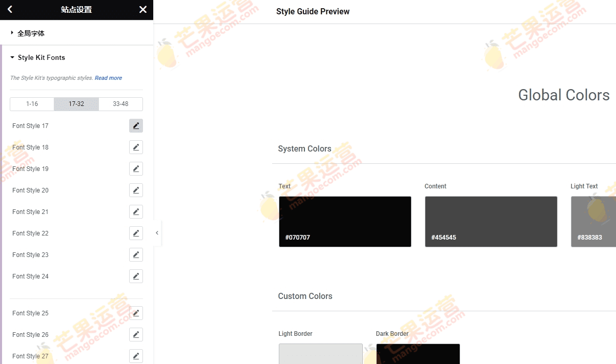Switch to the 1-16 font range tab

click(x=32, y=104)
